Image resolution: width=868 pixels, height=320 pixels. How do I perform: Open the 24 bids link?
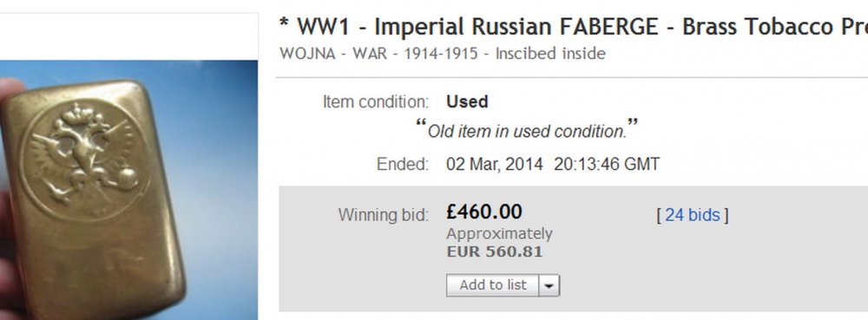click(x=693, y=215)
